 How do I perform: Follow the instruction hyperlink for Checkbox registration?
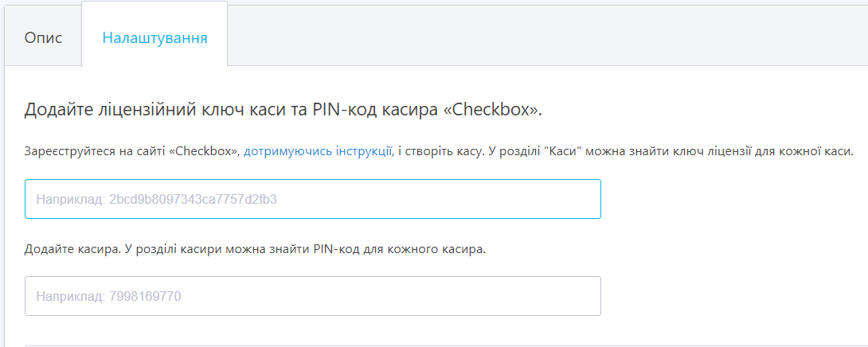pos(318,151)
